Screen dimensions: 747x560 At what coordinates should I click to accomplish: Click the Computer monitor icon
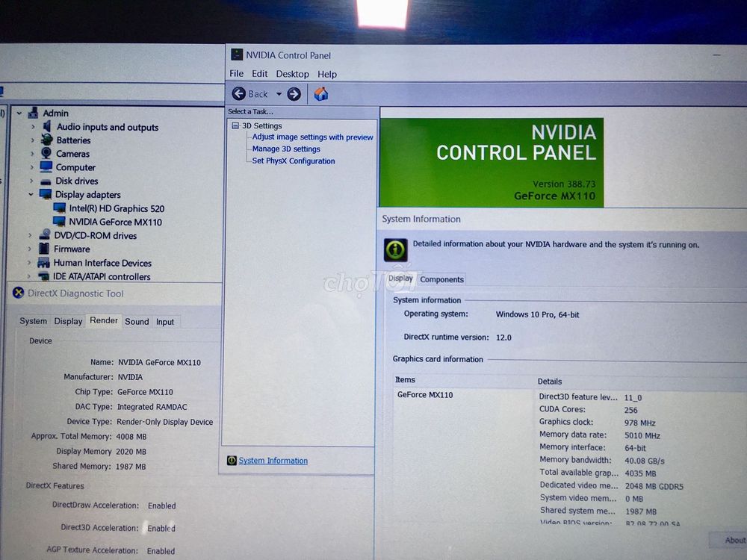[x=46, y=167]
